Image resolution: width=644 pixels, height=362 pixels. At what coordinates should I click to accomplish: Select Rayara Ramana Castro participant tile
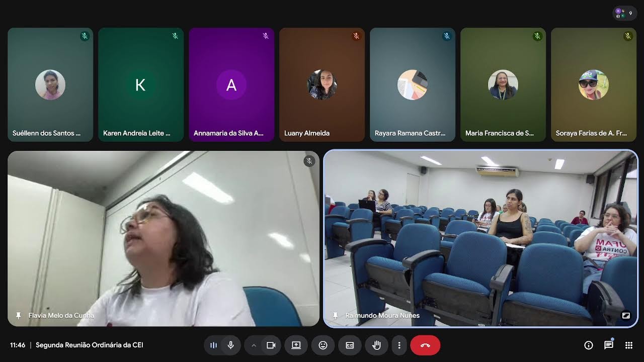pos(413,84)
